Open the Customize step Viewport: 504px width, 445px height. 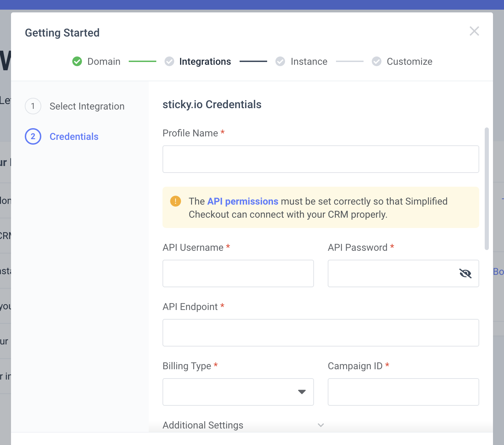coord(410,61)
